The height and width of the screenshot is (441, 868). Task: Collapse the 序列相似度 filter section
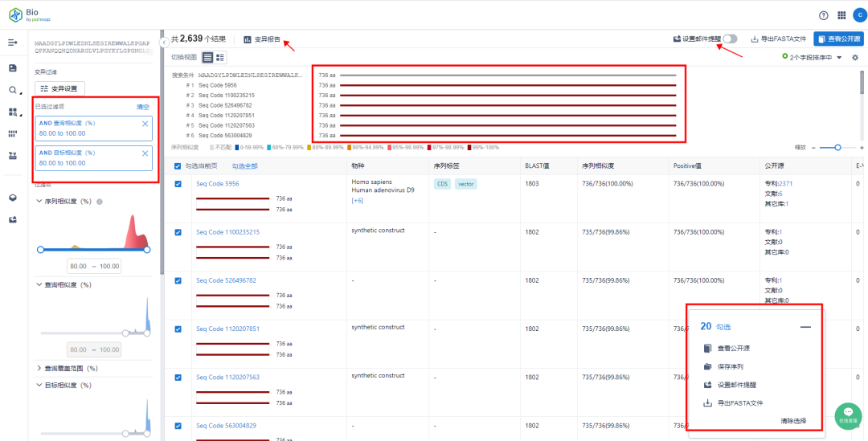pos(39,202)
